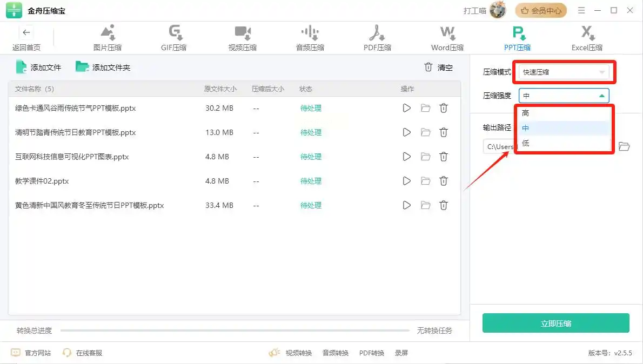Choose 低 compression strength option
This screenshot has width=643, height=364.
coord(564,143)
